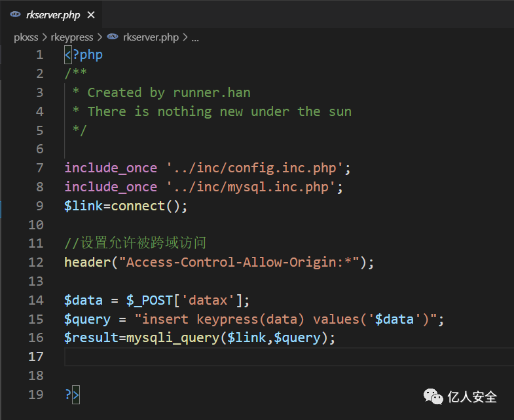This screenshot has height=420, width=514.
Task: Click 'There is nothing new under the sun'
Action: pyautogui.click(x=219, y=111)
